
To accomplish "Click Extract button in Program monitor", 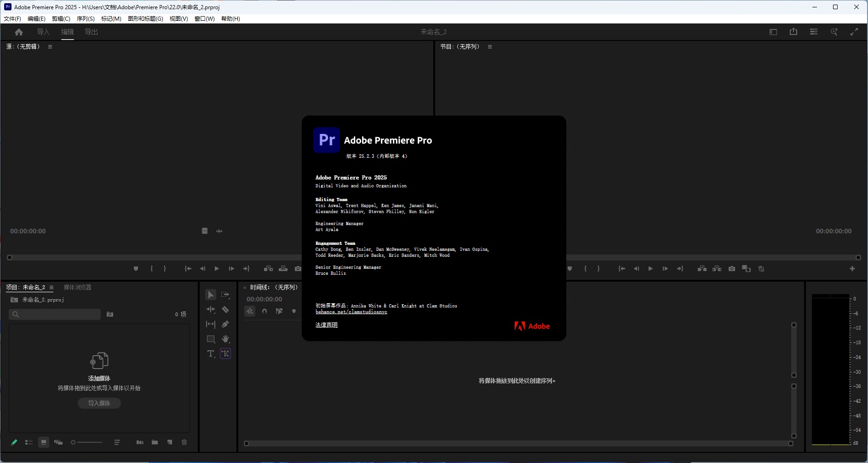I will click(717, 269).
